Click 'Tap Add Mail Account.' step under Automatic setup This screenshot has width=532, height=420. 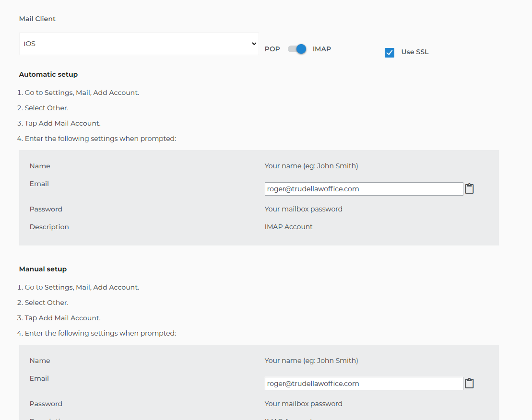pos(62,123)
